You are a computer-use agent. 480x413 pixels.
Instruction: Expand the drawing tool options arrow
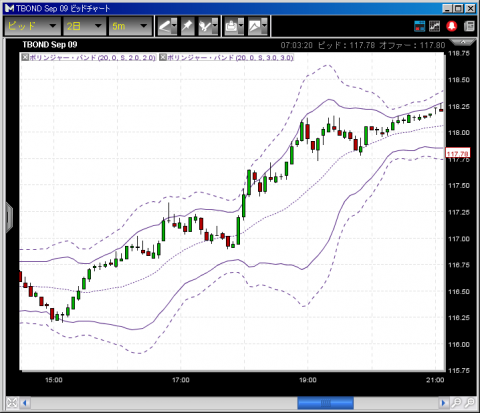pos(174,26)
